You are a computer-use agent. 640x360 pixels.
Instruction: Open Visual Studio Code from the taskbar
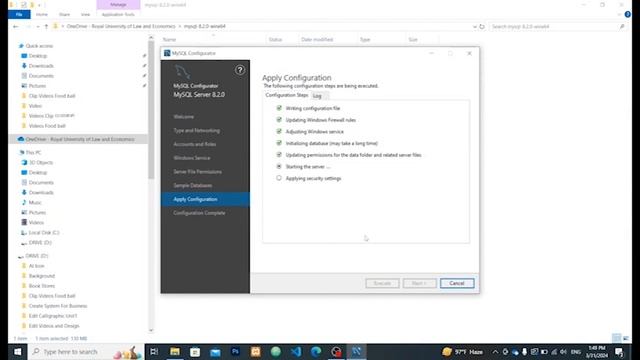click(x=296, y=351)
